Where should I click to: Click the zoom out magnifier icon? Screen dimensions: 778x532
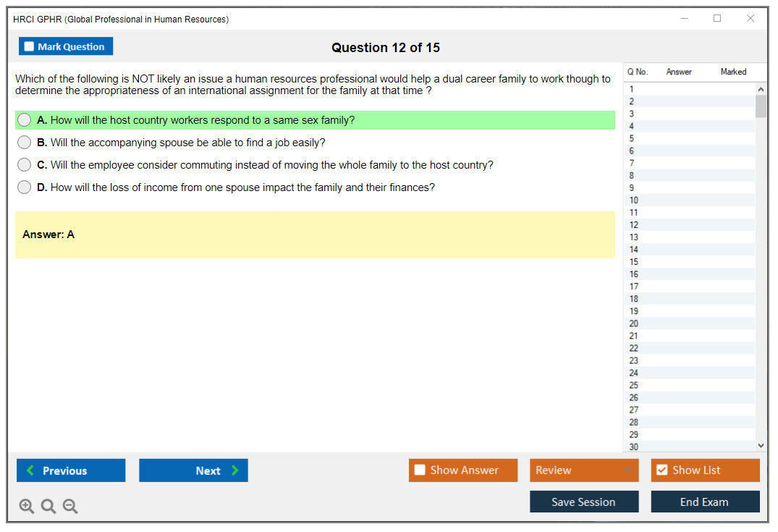click(70, 507)
